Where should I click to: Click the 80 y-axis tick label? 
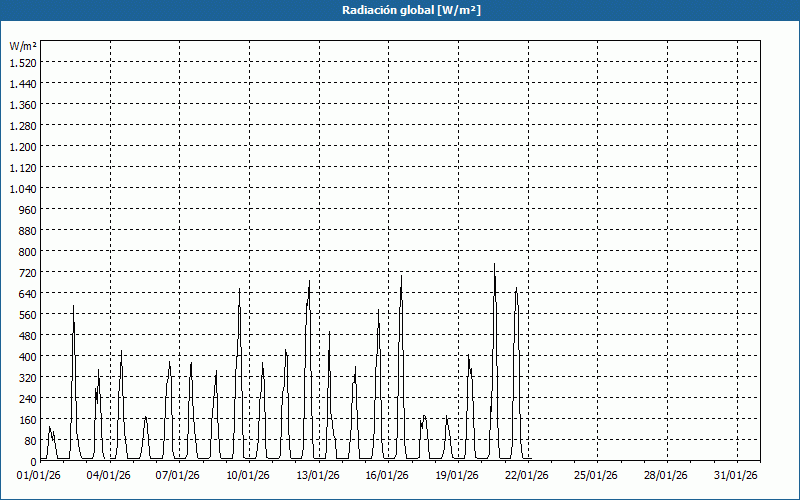click(x=30, y=440)
